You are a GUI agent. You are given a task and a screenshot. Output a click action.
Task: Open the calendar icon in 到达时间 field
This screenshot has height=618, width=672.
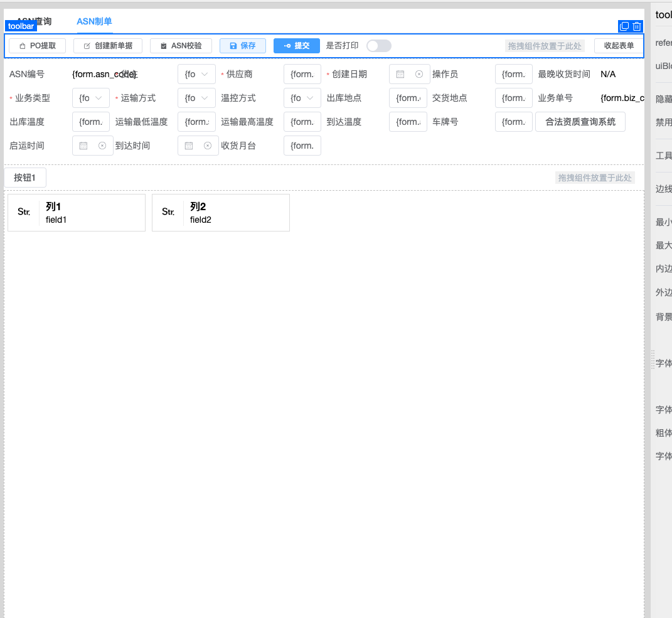189,146
